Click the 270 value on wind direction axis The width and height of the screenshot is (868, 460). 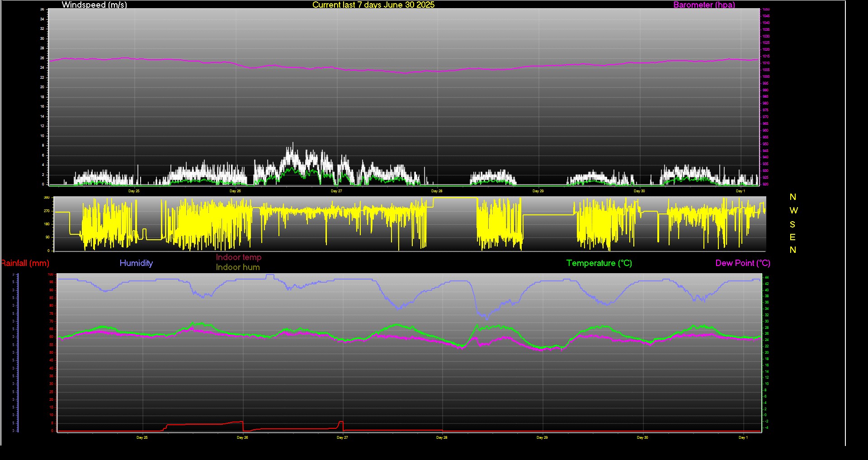click(47, 211)
